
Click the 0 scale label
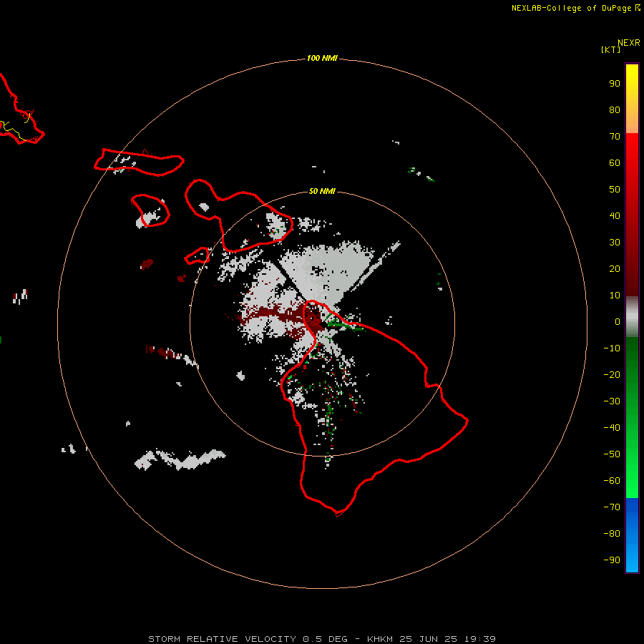[618, 322]
